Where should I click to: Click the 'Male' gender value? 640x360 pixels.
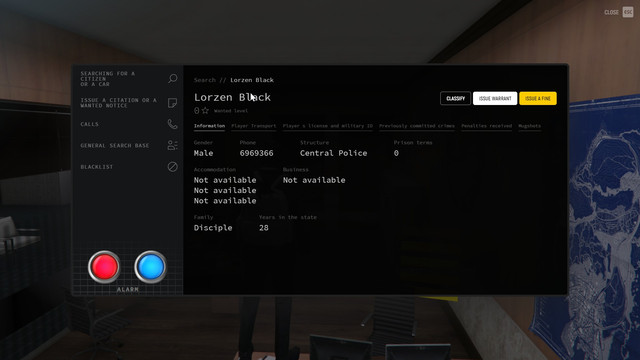203,153
